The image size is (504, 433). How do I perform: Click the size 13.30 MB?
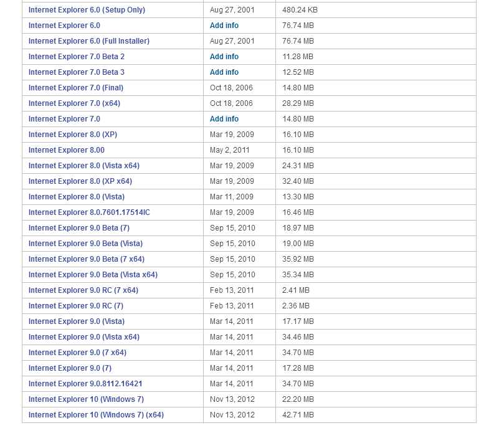pos(298,197)
